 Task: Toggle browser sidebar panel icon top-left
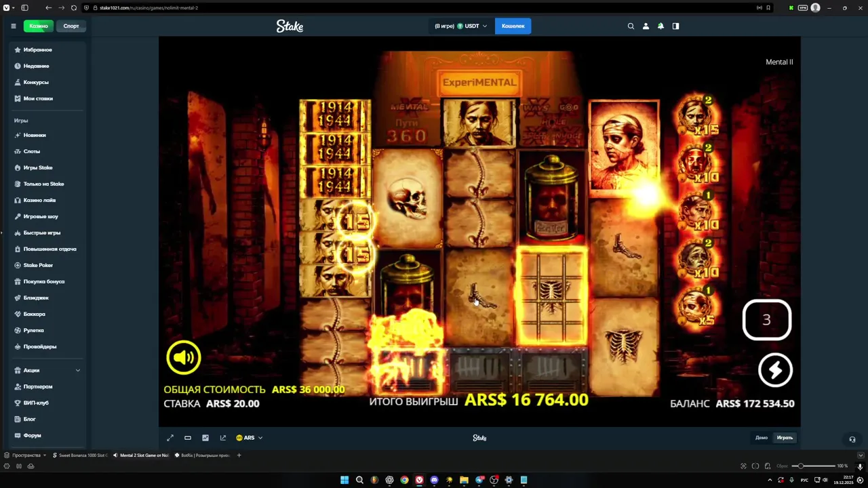(24, 7)
